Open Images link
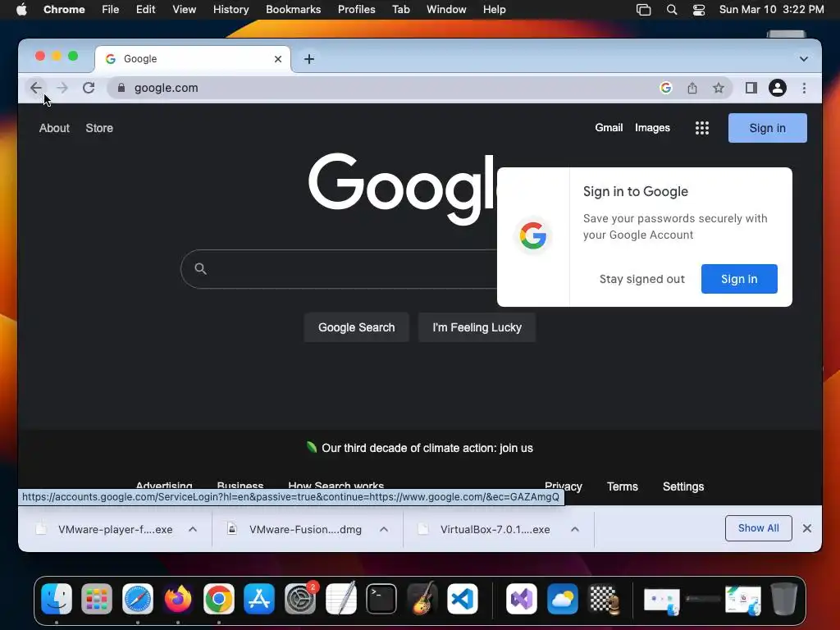Screen dimensions: 840x630 (x=652, y=127)
